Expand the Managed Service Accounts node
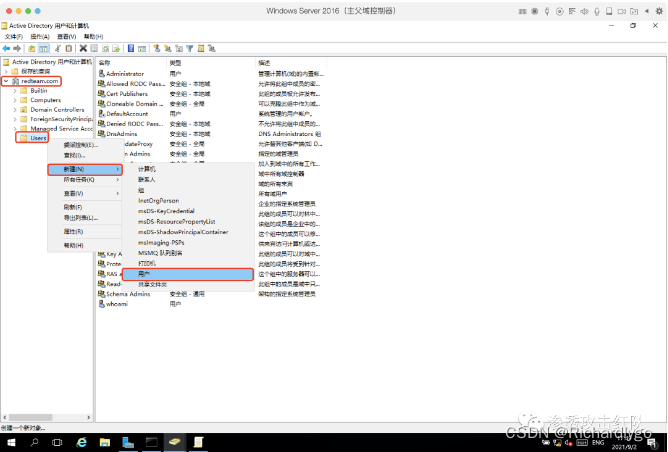 point(15,129)
